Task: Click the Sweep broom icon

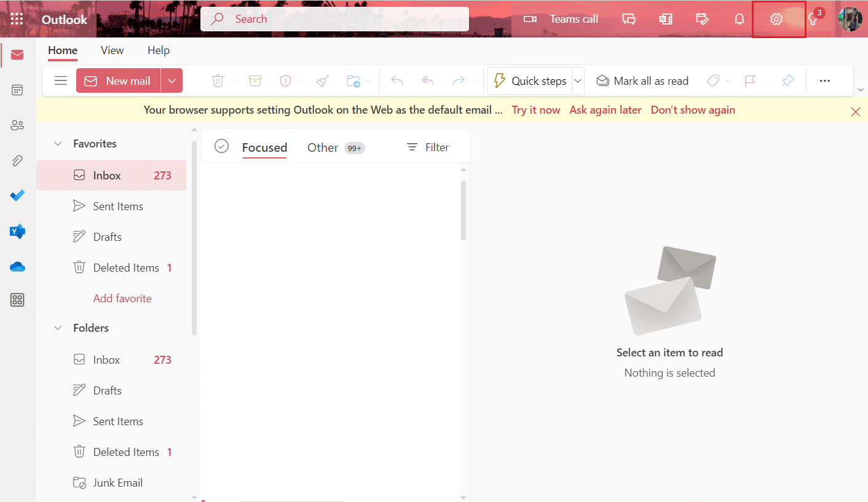Action: click(323, 80)
